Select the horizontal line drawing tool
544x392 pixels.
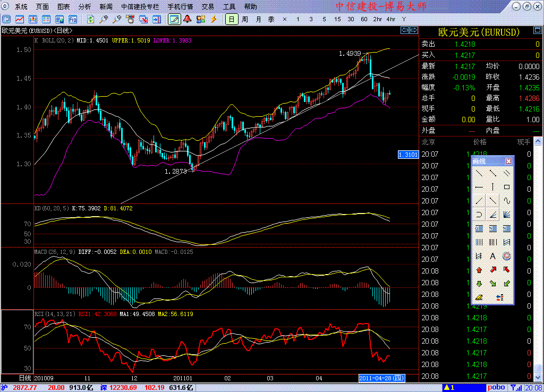[479, 187]
